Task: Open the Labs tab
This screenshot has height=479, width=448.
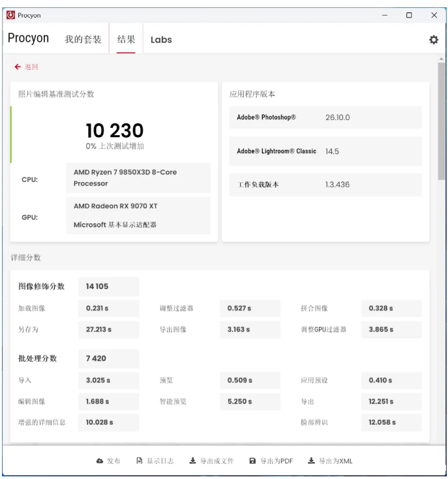Action: (161, 40)
